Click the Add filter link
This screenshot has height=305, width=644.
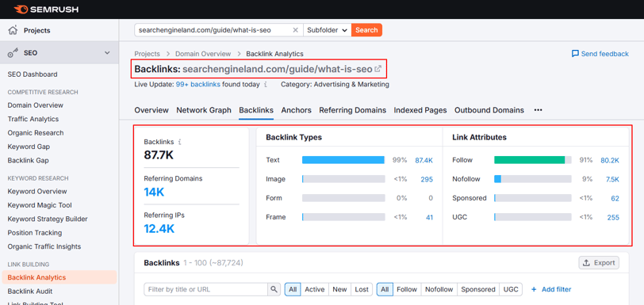(551, 289)
